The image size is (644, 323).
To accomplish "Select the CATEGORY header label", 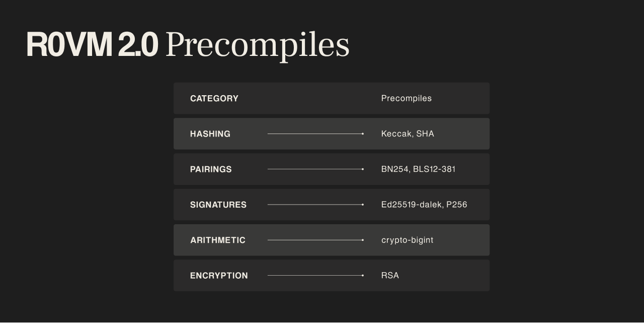I will (x=214, y=98).
